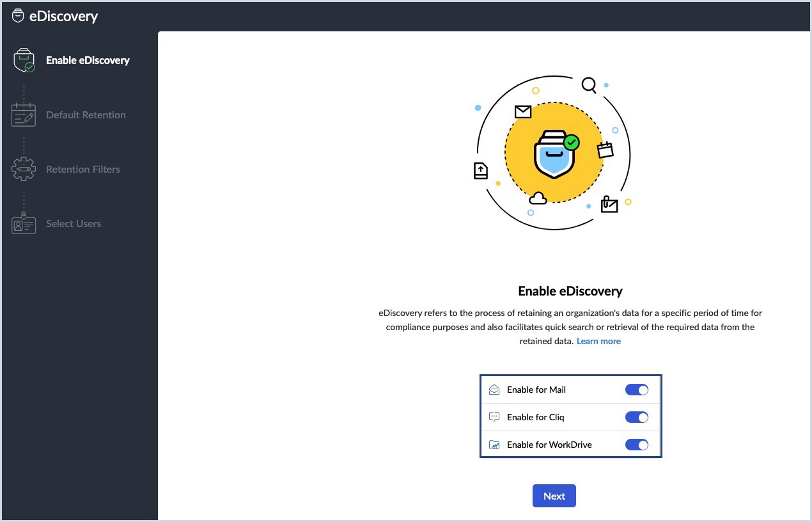Image resolution: width=812 pixels, height=522 pixels.
Task: Click the Next button
Action: point(554,495)
